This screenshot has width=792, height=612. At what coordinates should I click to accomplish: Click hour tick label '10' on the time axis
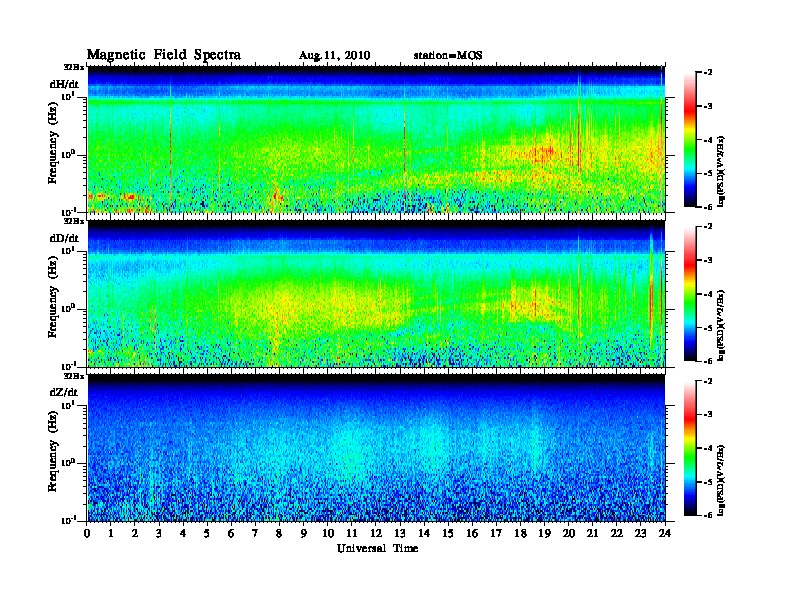(x=328, y=533)
